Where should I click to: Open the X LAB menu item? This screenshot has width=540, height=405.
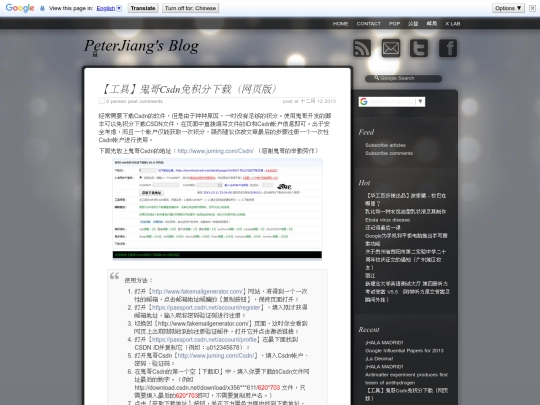pos(453,23)
